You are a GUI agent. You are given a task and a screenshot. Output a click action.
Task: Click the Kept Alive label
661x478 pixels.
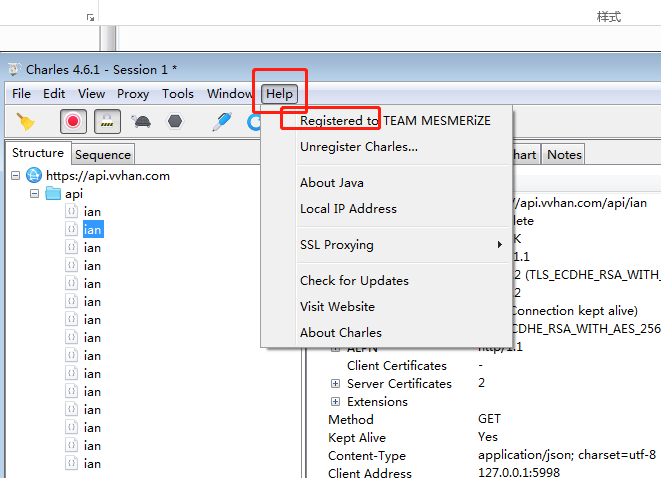pos(357,438)
